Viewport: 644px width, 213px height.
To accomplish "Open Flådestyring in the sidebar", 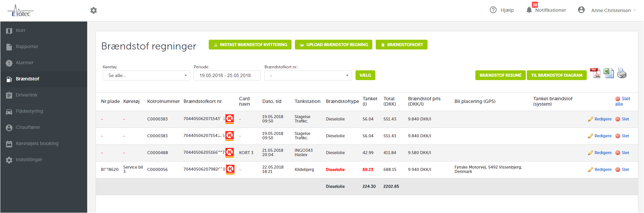I will tap(44, 111).
